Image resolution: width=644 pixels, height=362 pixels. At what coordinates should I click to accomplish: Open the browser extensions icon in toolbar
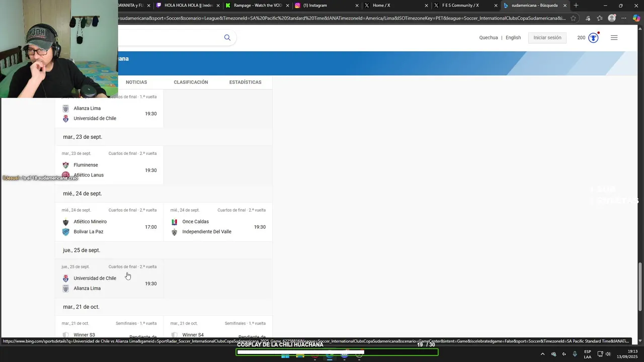tap(588, 18)
